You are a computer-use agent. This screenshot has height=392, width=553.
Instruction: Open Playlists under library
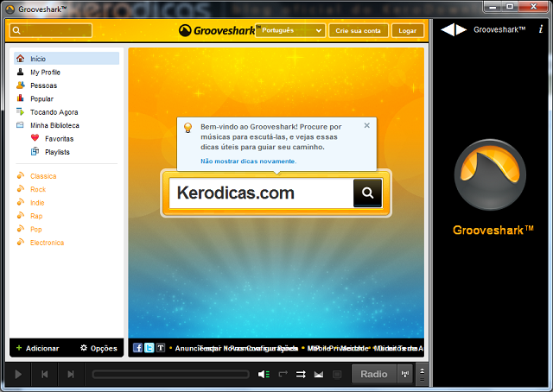click(x=57, y=152)
